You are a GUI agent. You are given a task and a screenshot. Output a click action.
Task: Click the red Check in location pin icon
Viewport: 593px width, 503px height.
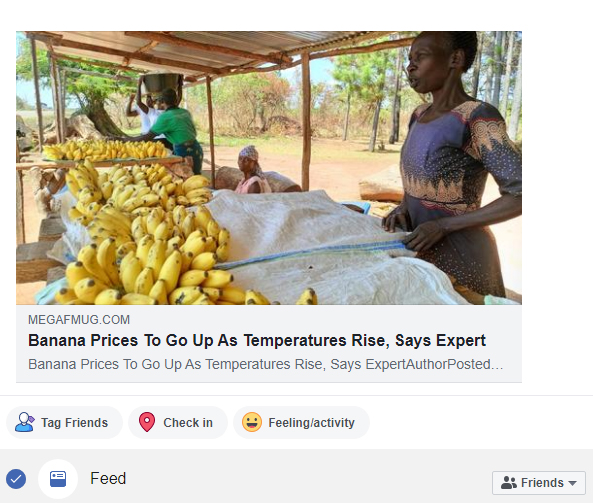[x=147, y=422]
